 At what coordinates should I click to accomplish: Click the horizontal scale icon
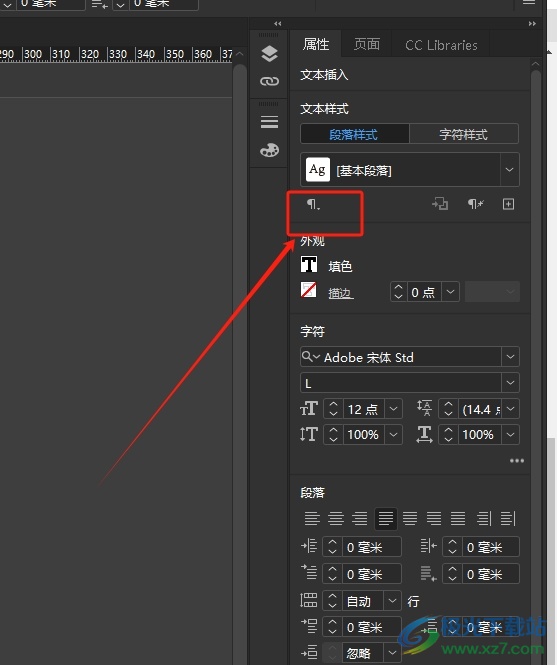point(424,434)
